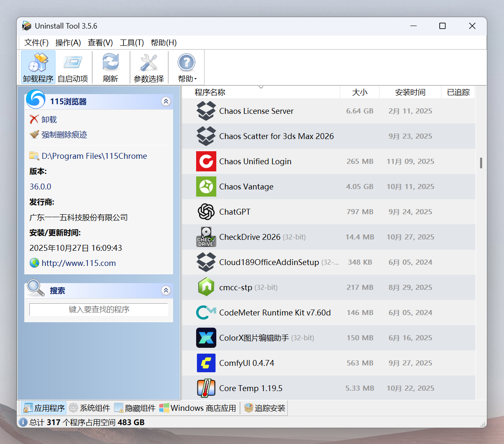Collapse the 115浏览器 details panel
The height and width of the screenshot is (444, 504).
point(166,101)
